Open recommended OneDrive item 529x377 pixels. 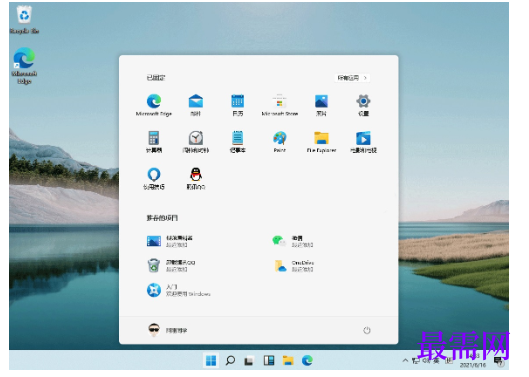pos(294,265)
